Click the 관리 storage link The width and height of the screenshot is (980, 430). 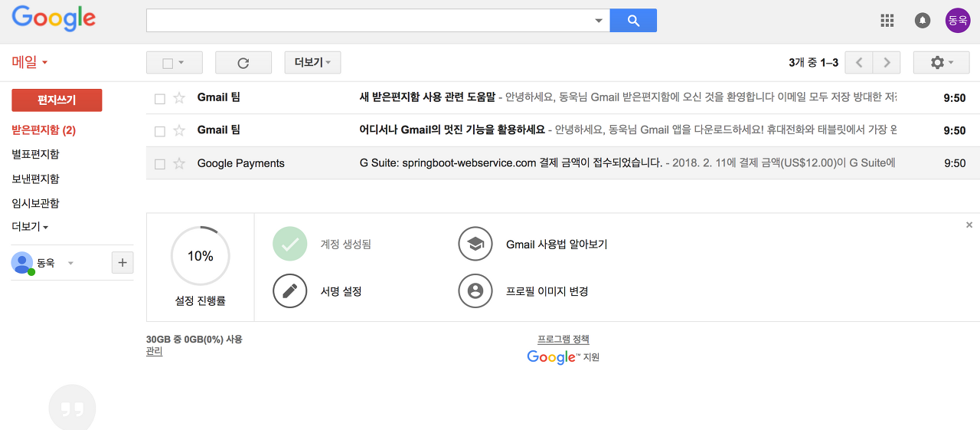(155, 352)
